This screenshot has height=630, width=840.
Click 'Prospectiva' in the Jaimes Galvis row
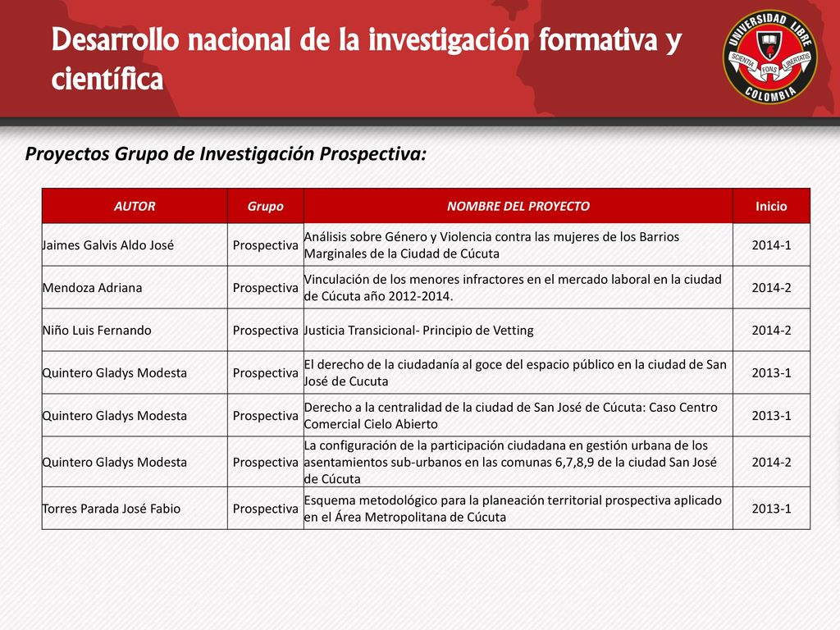click(265, 245)
